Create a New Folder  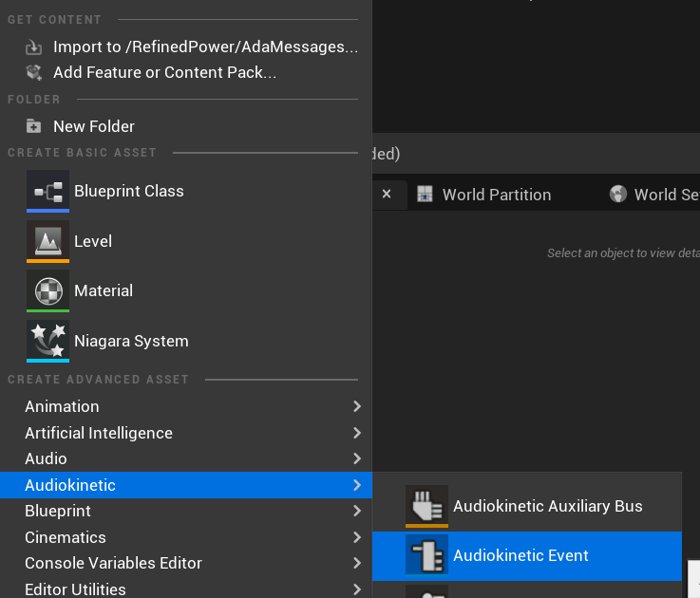tap(186, 126)
